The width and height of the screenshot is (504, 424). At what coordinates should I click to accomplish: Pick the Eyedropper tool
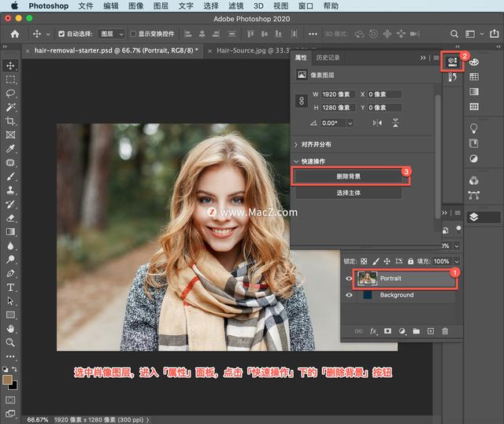click(11, 149)
